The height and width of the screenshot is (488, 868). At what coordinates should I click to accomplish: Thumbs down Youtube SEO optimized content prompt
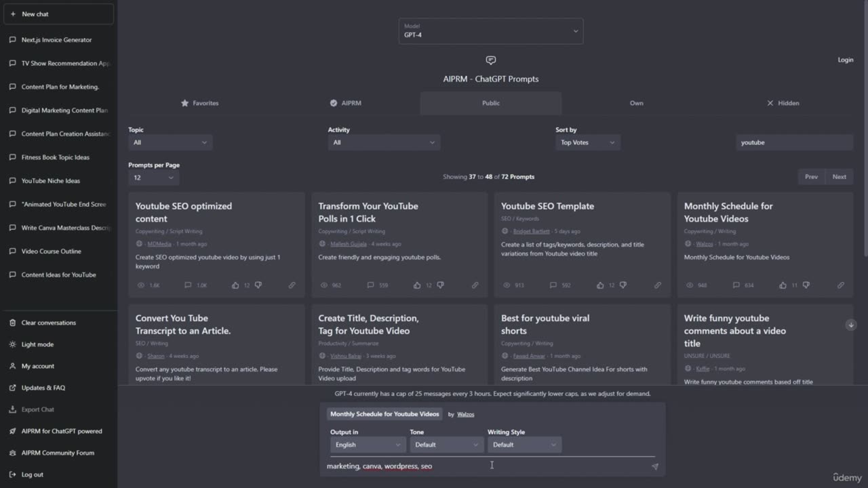(258, 285)
